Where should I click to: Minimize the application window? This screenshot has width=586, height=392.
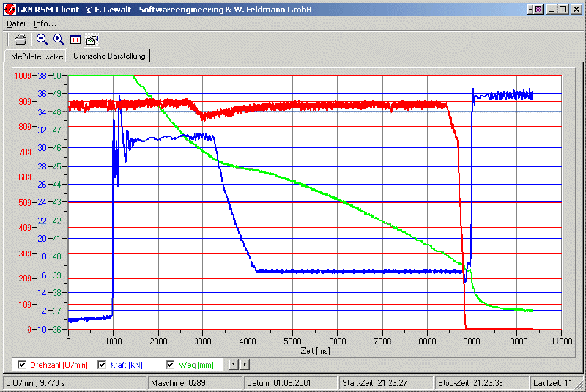click(x=552, y=10)
